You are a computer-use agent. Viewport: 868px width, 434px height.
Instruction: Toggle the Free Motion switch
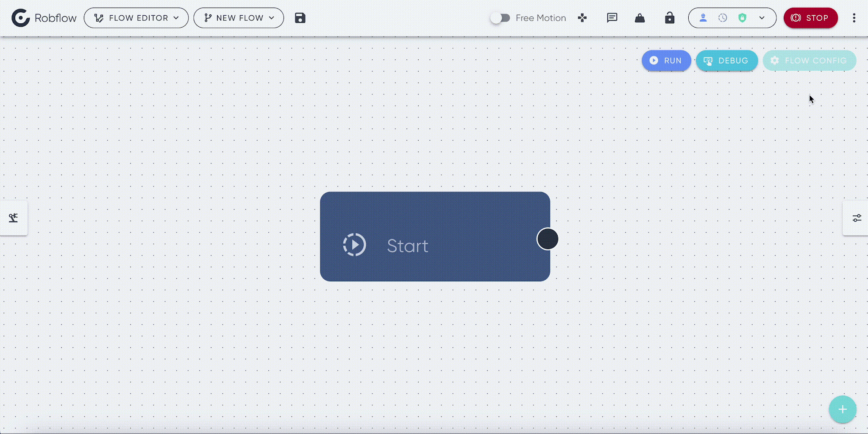point(500,18)
